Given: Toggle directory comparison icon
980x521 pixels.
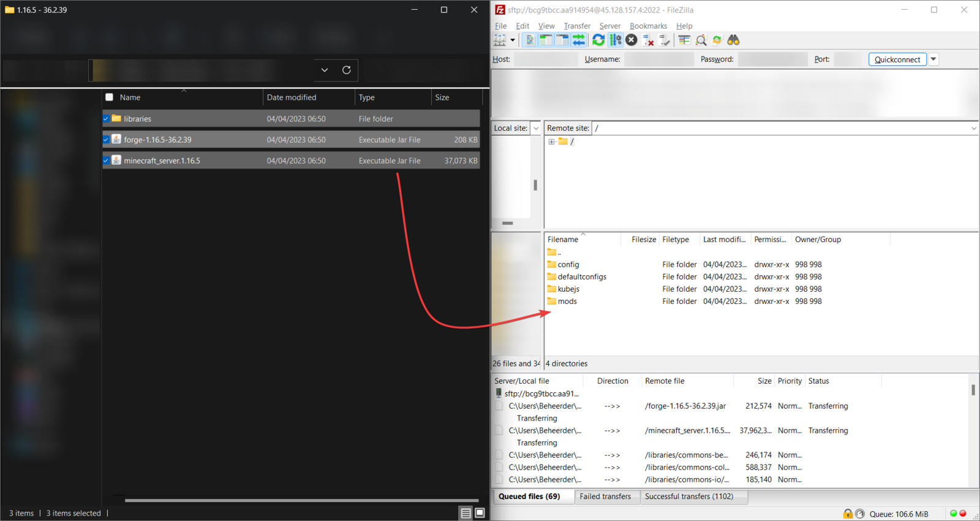Looking at the screenshot, I should pyautogui.click(x=701, y=40).
